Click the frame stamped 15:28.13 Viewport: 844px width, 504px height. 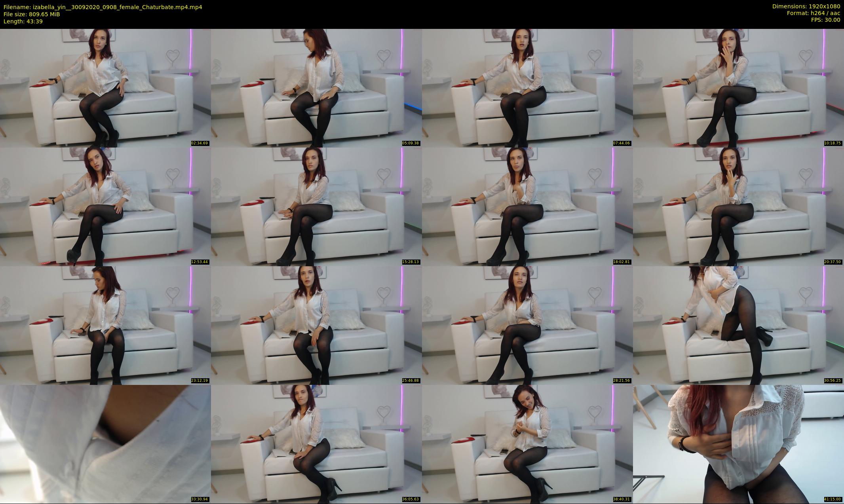click(316, 207)
